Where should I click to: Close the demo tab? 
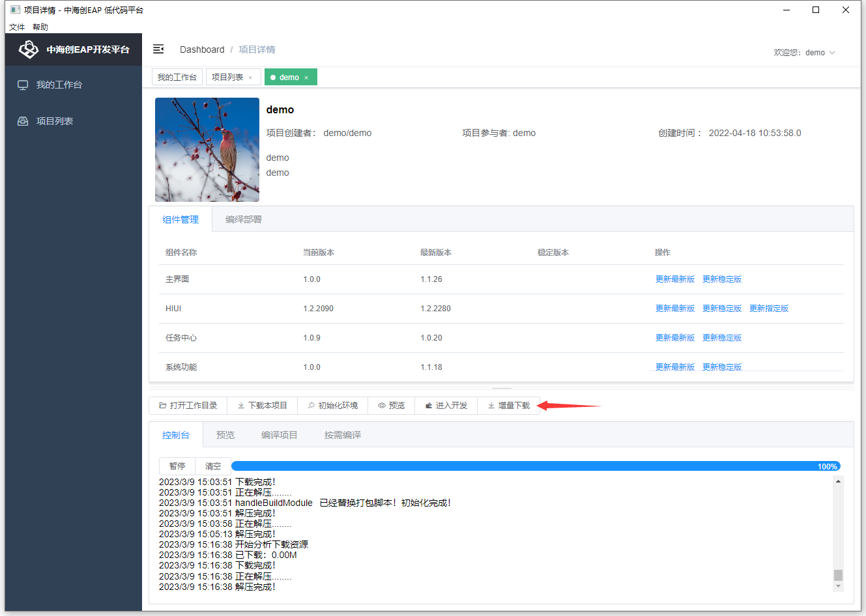coord(306,77)
